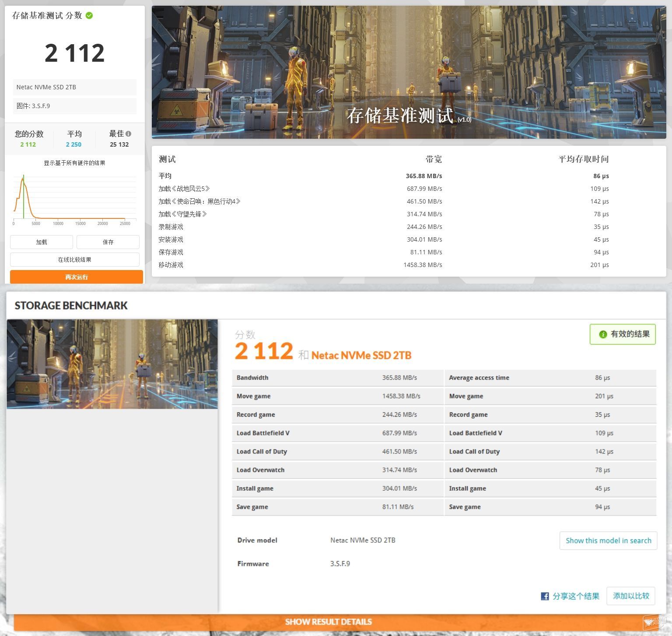Click the 平均 score 2 250
The image size is (672, 636).
(73, 144)
